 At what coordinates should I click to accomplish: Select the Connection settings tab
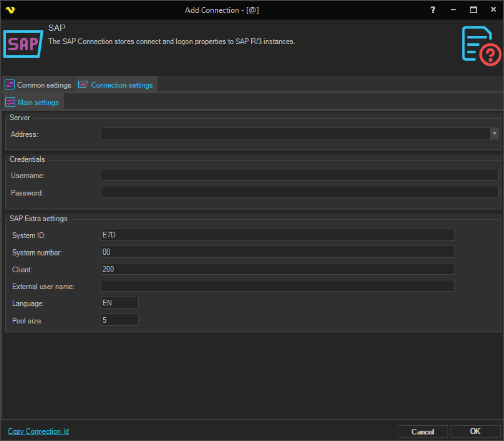click(x=116, y=85)
